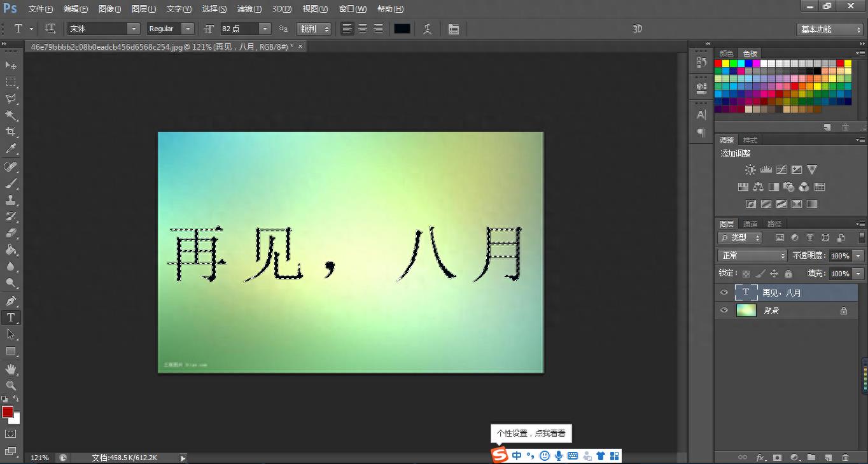The image size is (868, 464).
Task: Open the 窗口(W) menu
Action: click(x=353, y=9)
